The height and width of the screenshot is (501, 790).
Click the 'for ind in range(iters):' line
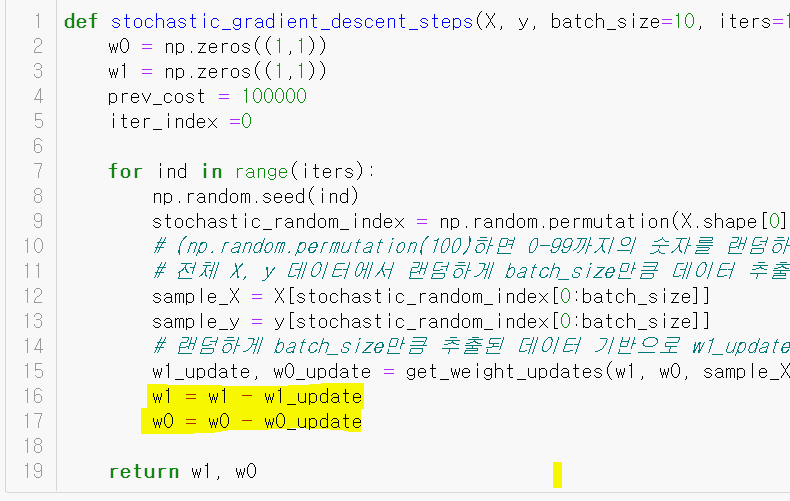242,171
